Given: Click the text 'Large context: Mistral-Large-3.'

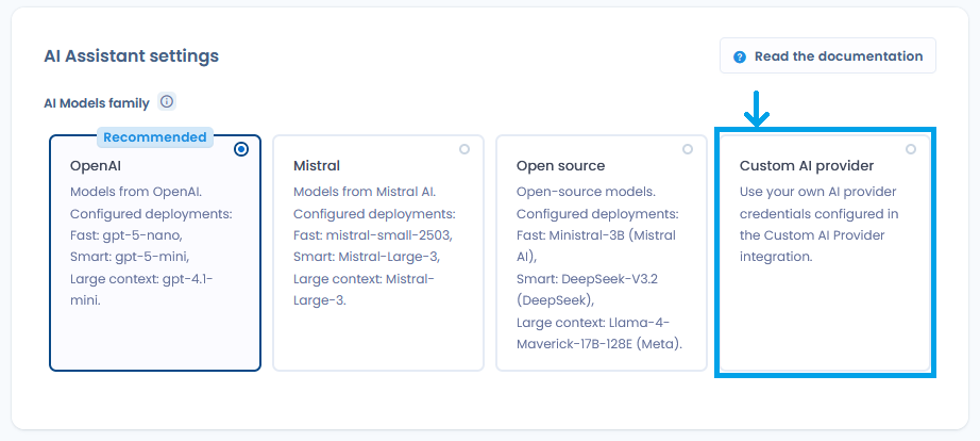Looking at the screenshot, I should click(x=364, y=289).
